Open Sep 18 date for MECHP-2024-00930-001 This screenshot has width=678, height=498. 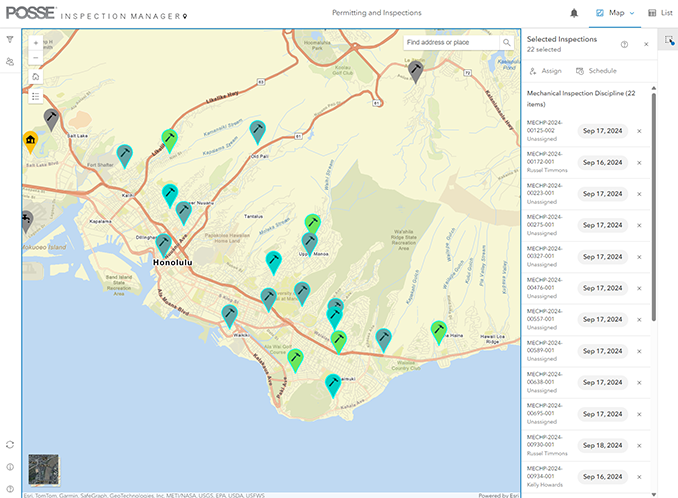pos(602,445)
